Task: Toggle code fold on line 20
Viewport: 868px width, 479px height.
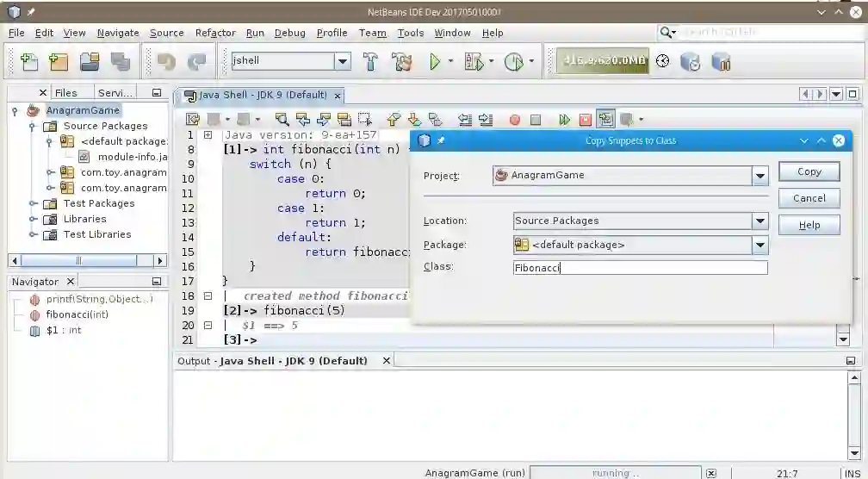Action: pyautogui.click(x=208, y=325)
